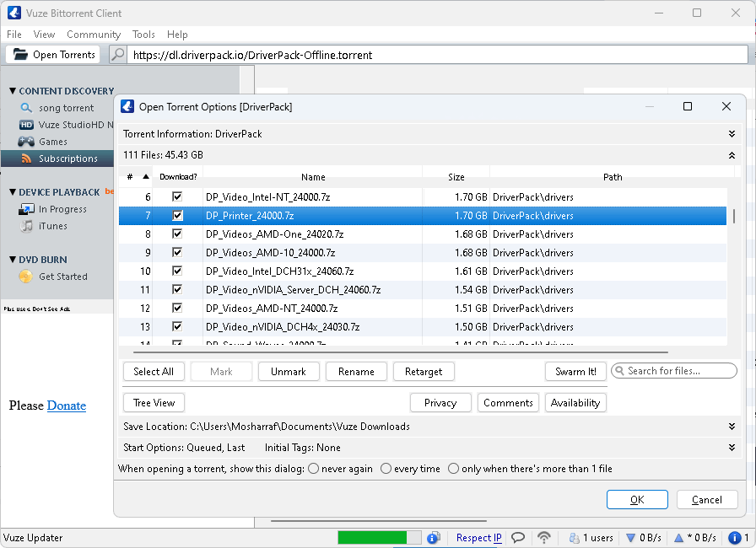Expand the Torrent Information section
Image resolution: width=756 pixels, height=548 pixels.
[x=732, y=134]
